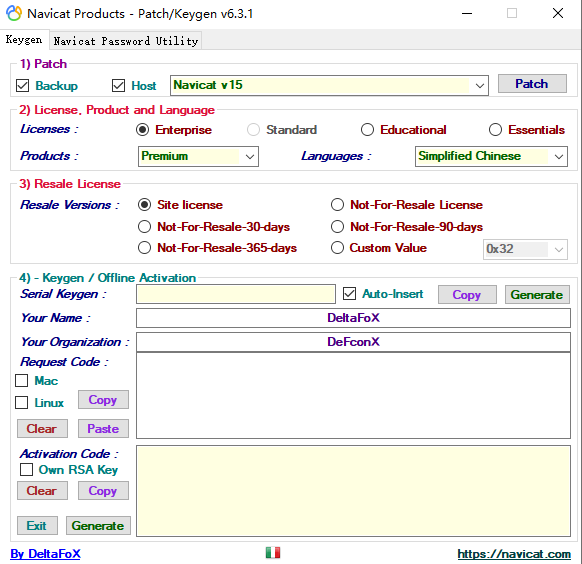The height and width of the screenshot is (564, 582).
Task: Enable the Own RSA Key checkbox
Action: click(x=26, y=469)
